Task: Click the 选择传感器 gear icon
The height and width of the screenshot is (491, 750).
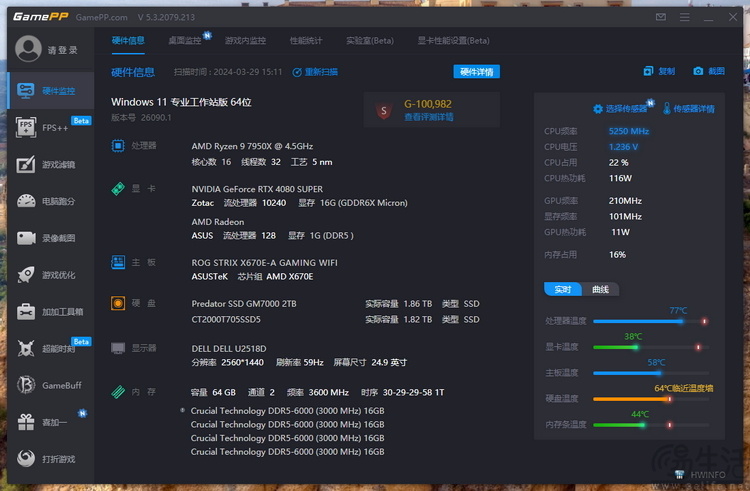Action: [x=598, y=109]
